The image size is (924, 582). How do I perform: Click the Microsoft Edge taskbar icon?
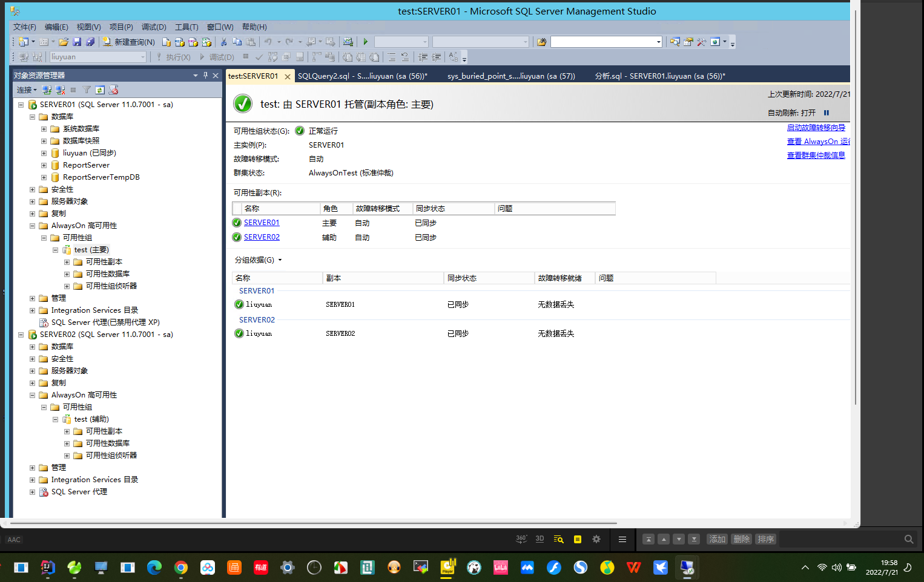pos(154,567)
